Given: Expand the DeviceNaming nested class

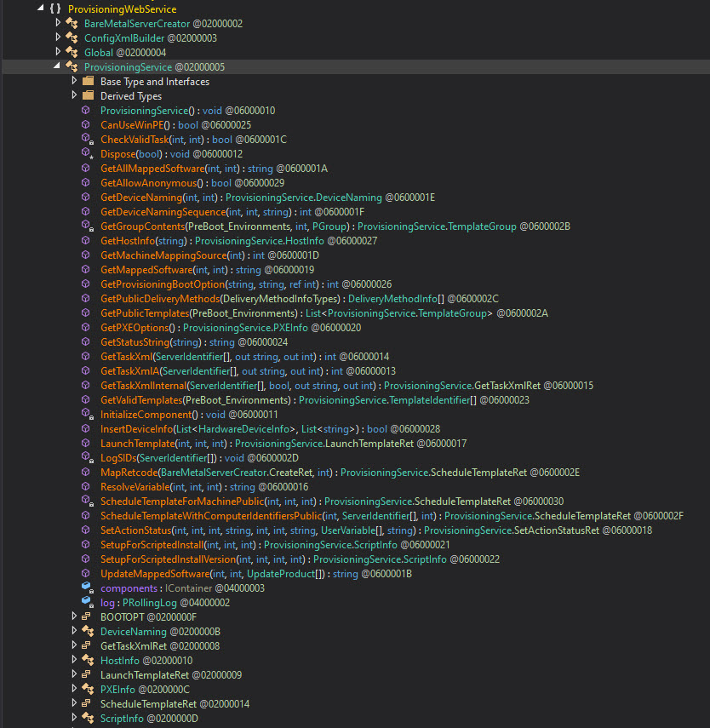Looking at the screenshot, I should tap(74, 630).
